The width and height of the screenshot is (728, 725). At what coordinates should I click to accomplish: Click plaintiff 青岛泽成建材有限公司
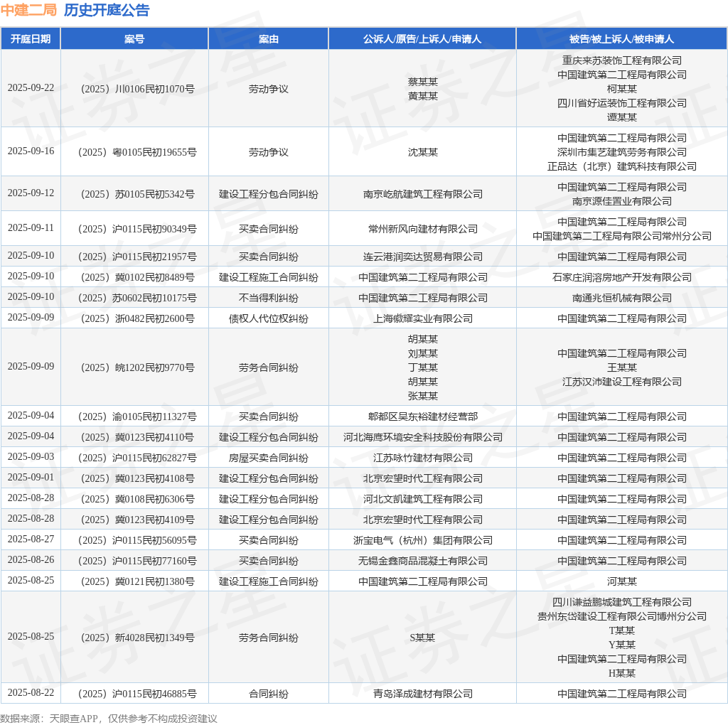click(423, 694)
